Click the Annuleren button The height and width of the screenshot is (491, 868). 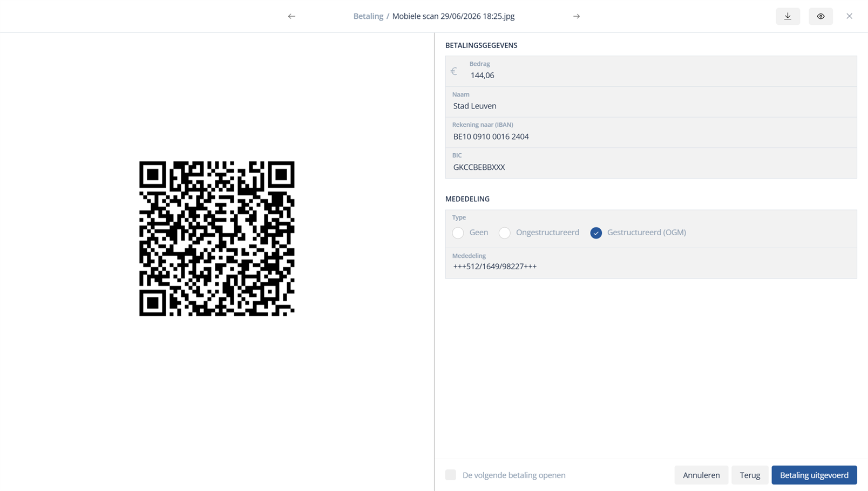(701, 475)
